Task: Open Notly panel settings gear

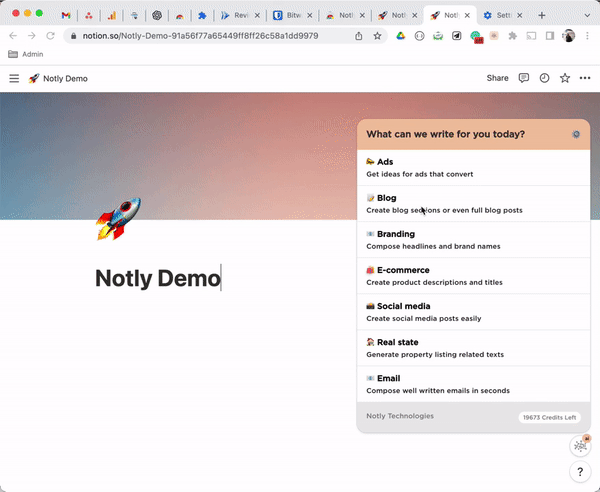Action: (576, 134)
